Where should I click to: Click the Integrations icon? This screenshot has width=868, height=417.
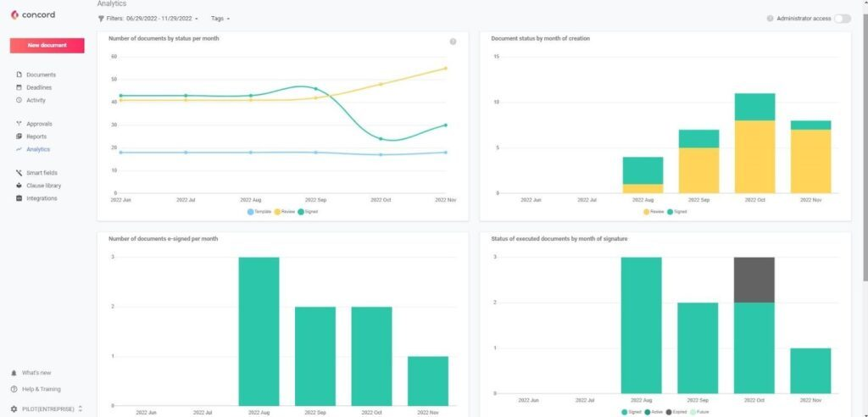19,198
